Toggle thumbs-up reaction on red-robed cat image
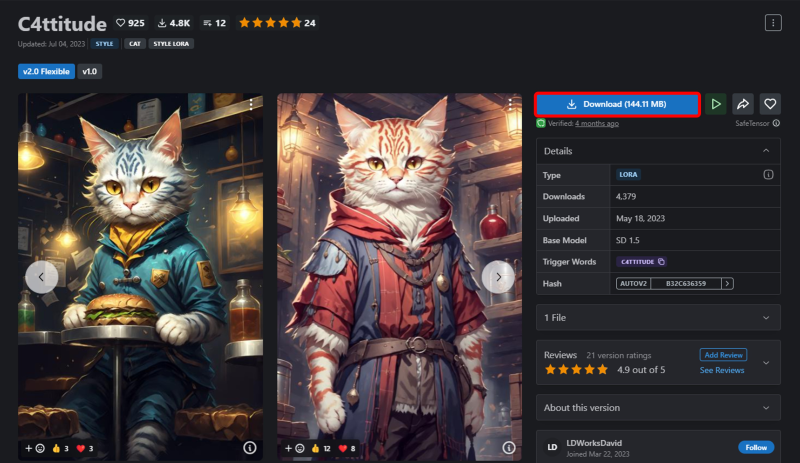800x463 pixels. pos(320,448)
